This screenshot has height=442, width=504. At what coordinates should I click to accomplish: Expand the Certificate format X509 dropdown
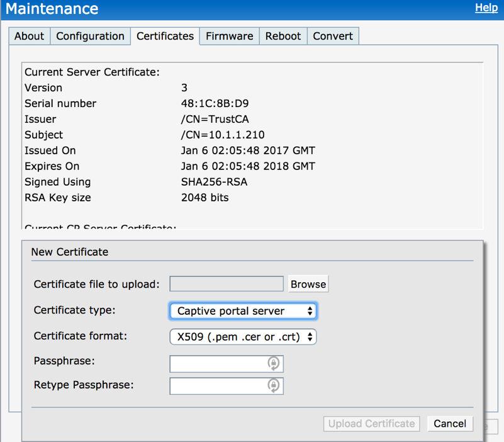tap(243, 337)
